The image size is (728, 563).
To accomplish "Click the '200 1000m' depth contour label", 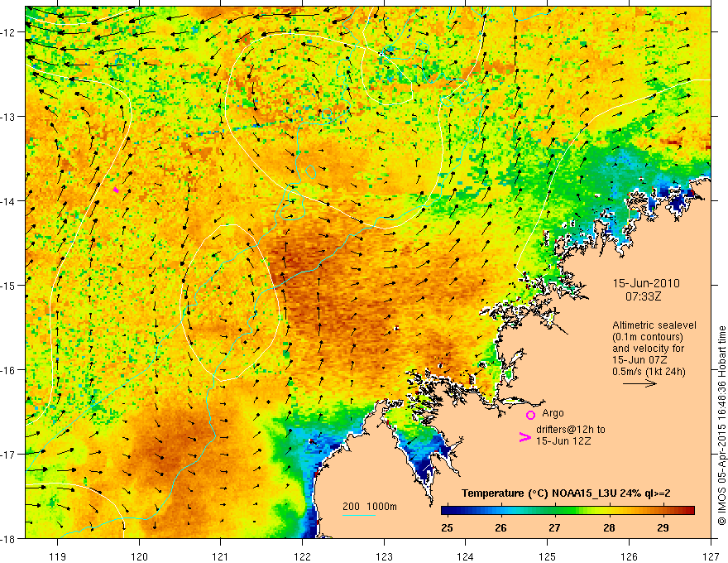I will click(370, 507).
